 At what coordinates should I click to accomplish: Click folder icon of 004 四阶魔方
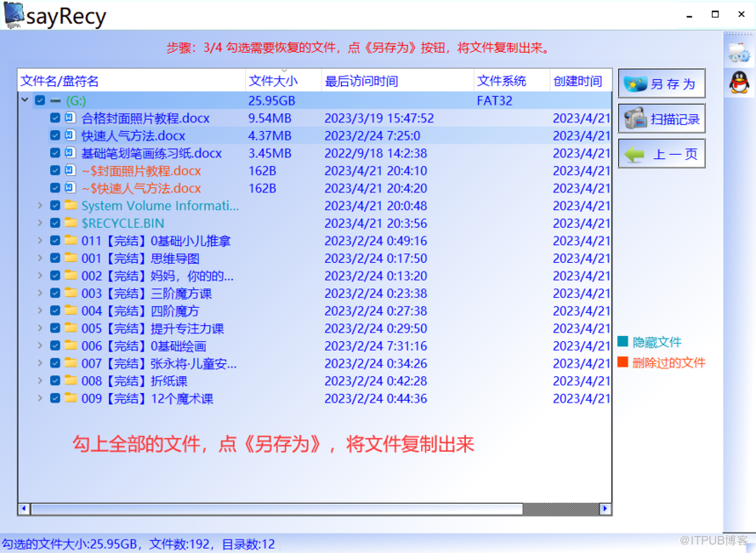71,311
